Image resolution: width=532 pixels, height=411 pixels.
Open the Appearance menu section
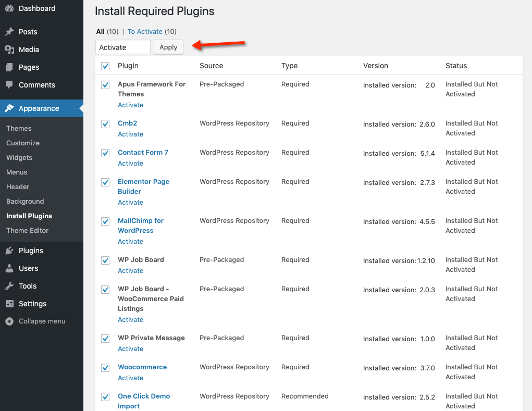pyautogui.click(x=39, y=108)
